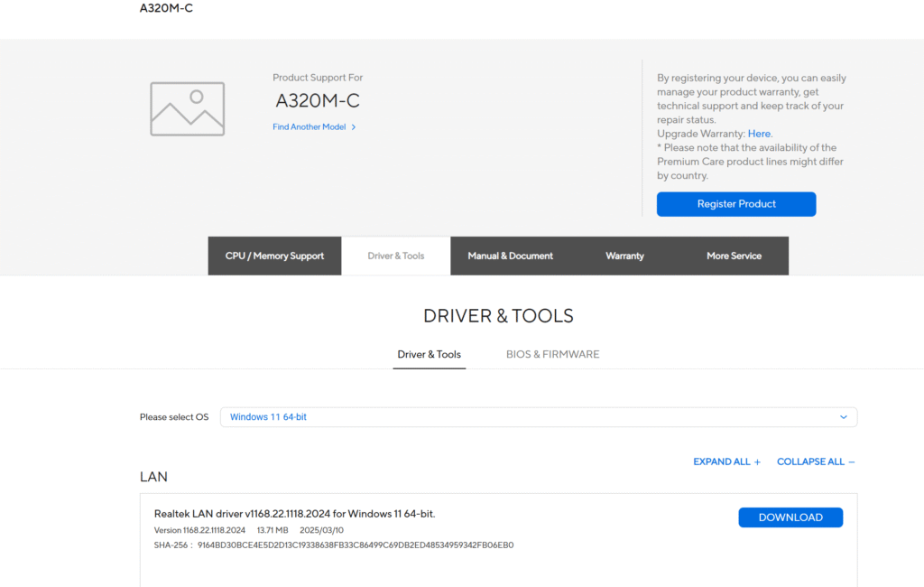Image resolution: width=924 pixels, height=587 pixels.
Task: Follow the Upgrade Warranty 'Here' link
Action: click(759, 134)
